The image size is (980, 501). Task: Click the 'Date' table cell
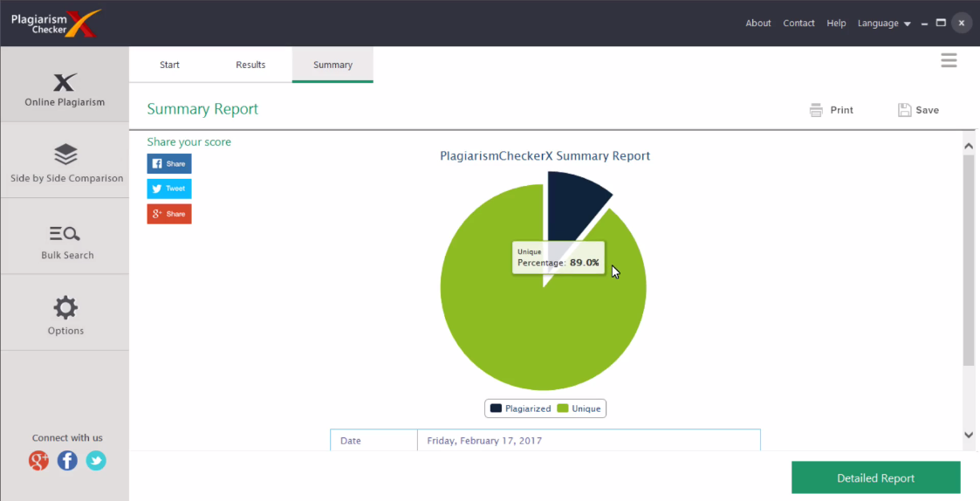[x=373, y=440]
